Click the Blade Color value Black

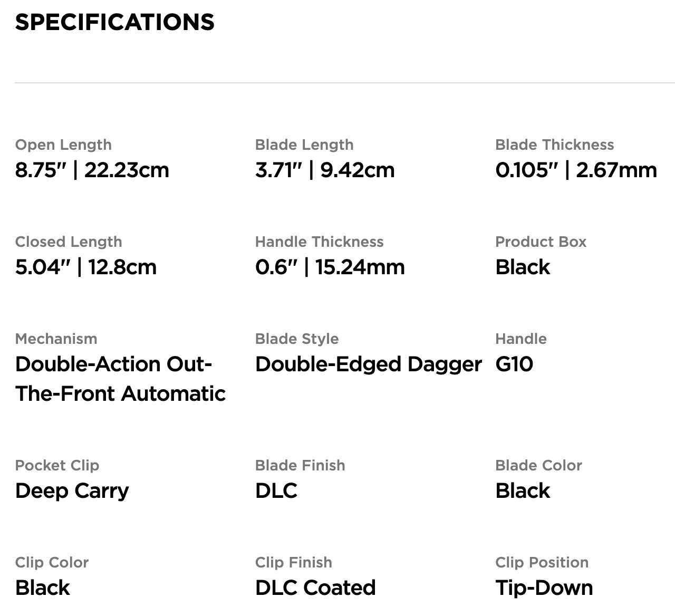click(x=522, y=491)
